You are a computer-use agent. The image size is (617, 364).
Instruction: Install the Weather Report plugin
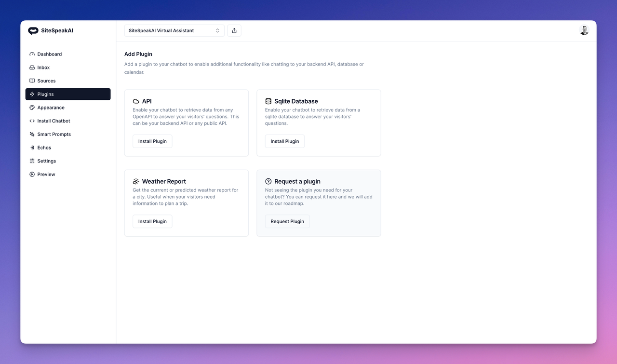point(152,221)
